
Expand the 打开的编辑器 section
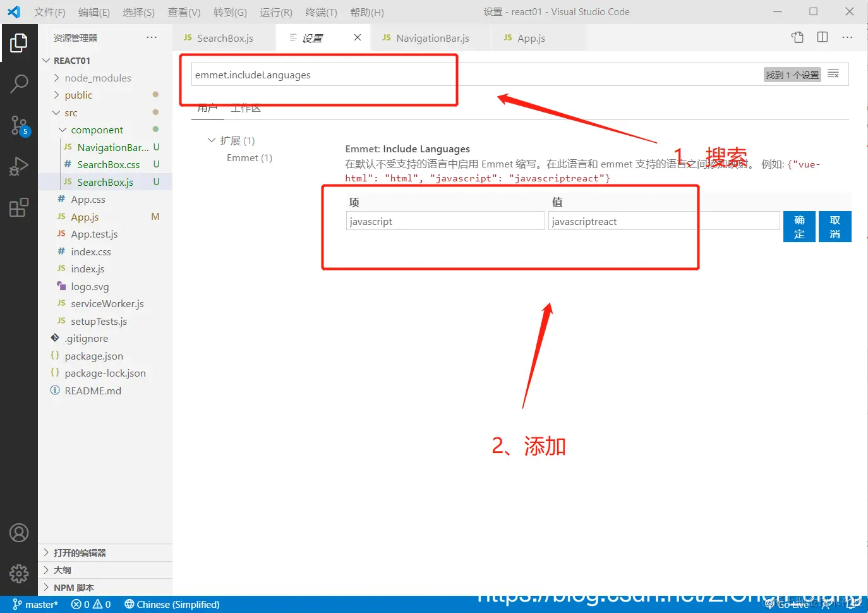click(105, 552)
